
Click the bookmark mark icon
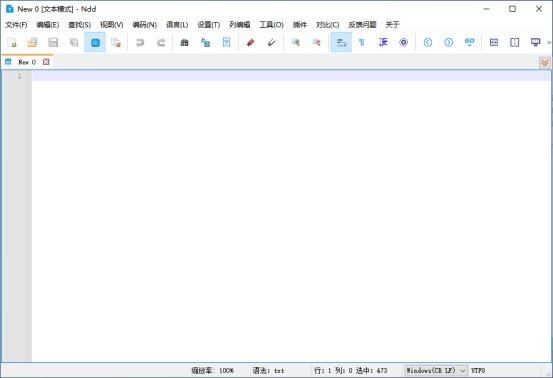[x=226, y=43]
